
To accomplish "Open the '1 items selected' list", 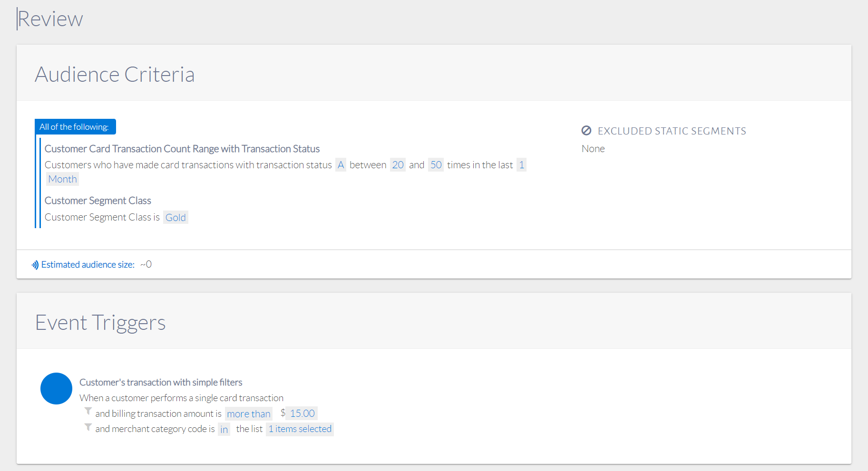I will (300, 429).
